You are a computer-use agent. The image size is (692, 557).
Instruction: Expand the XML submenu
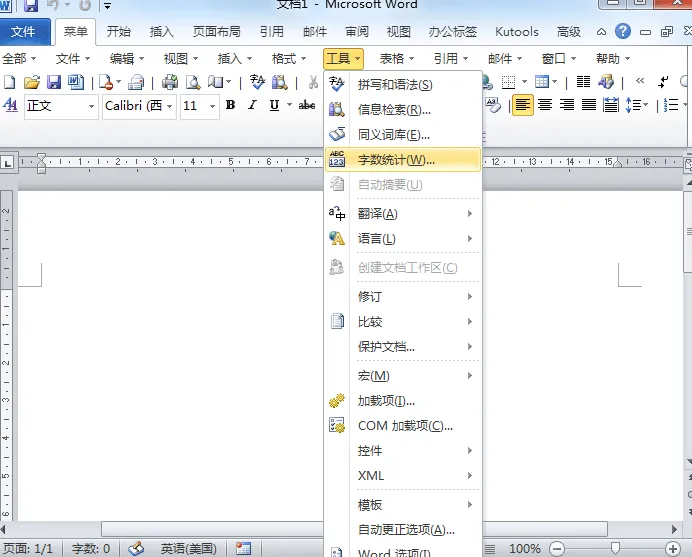click(403, 476)
